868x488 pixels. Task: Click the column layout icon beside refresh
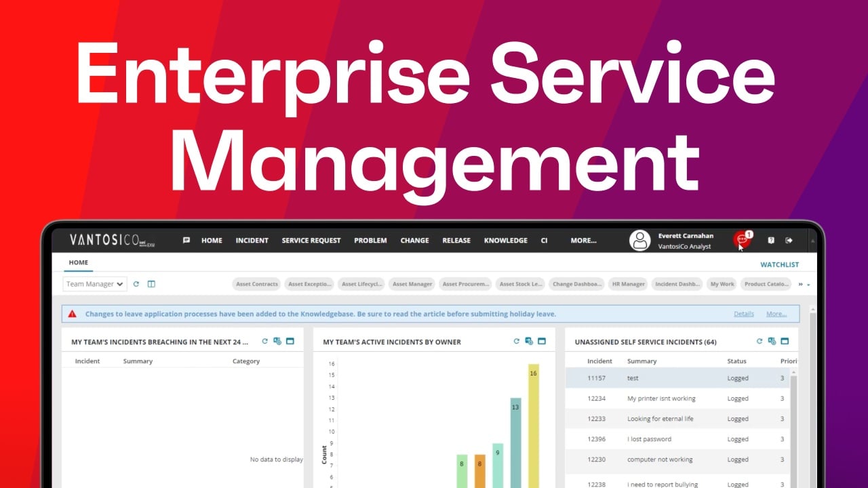[x=151, y=284]
